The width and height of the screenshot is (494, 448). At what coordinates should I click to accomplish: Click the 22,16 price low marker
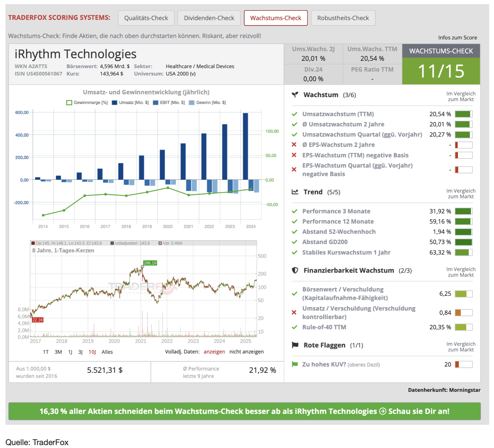(x=38, y=320)
